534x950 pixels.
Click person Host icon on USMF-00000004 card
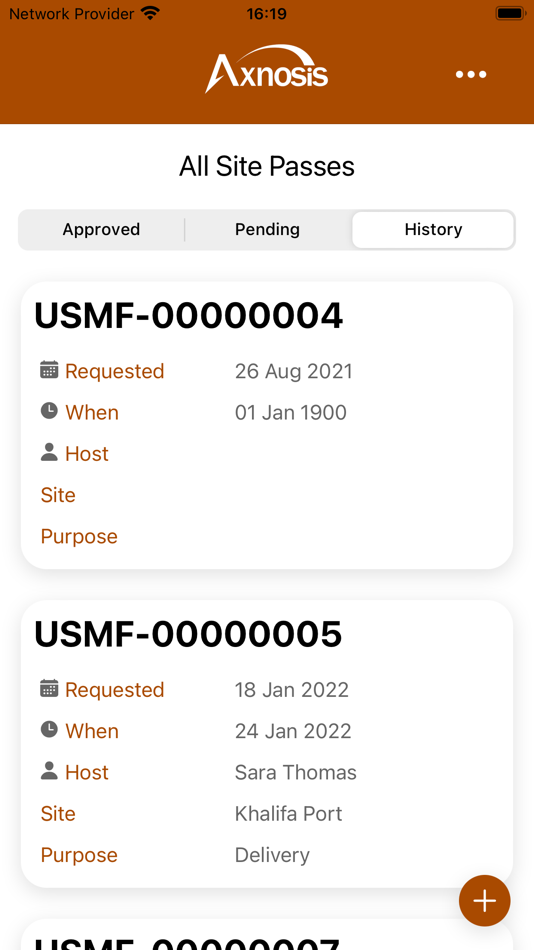pos(49,452)
